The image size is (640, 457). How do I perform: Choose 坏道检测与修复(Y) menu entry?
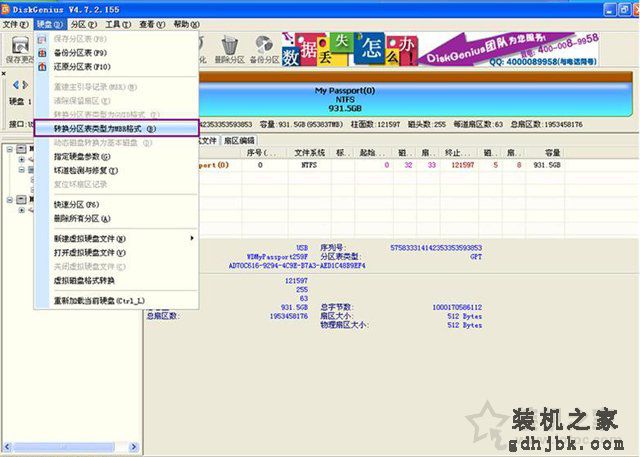click(x=116, y=171)
